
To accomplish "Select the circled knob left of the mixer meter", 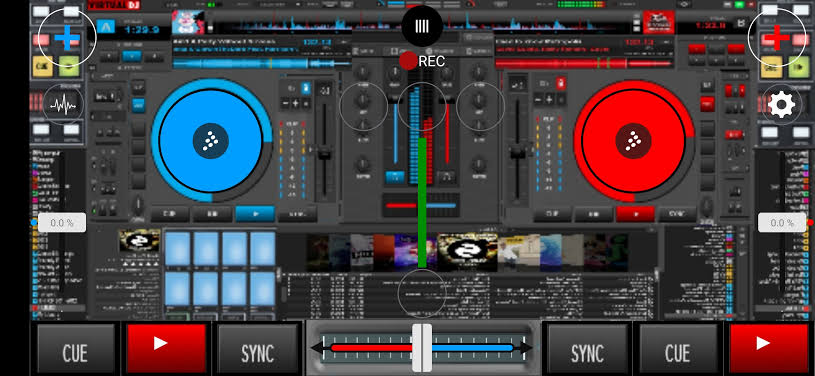I will pos(364,106).
